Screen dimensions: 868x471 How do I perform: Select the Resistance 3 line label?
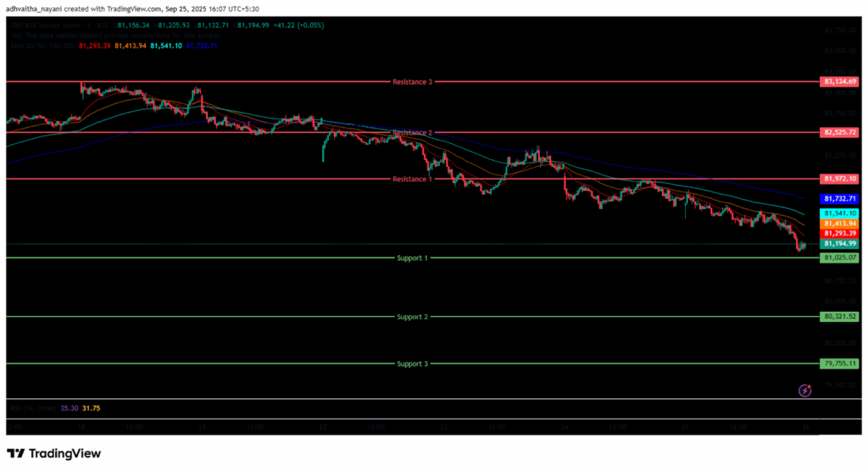(x=412, y=82)
